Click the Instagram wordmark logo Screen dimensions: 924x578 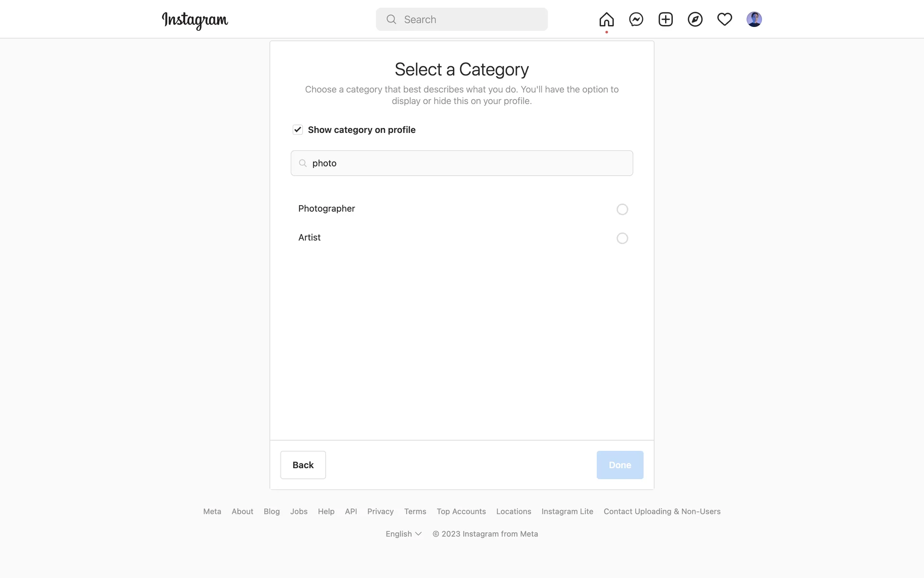coord(195,20)
